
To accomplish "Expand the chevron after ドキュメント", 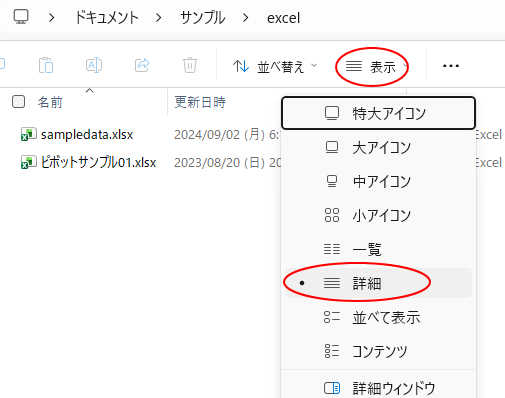I will 159,18.
